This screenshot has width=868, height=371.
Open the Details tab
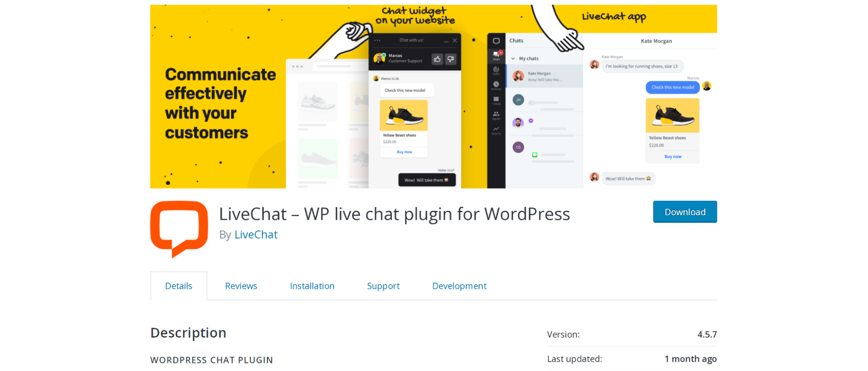point(178,286)
